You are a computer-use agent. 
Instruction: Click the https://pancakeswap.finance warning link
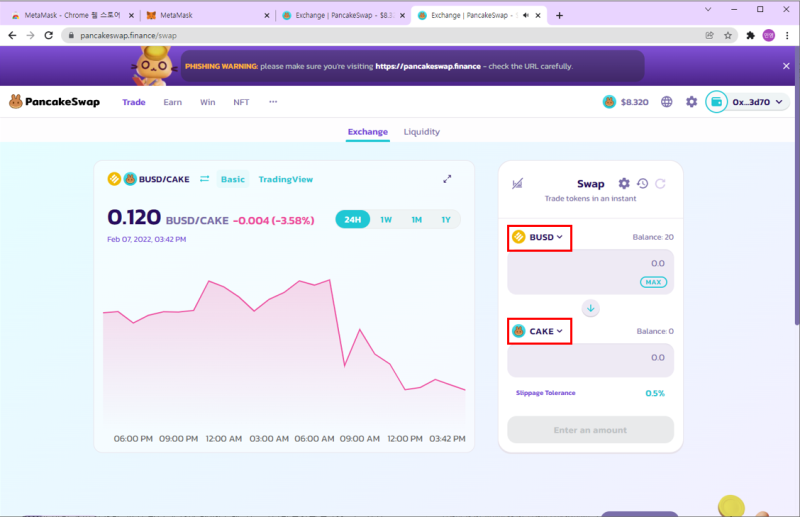428,66
